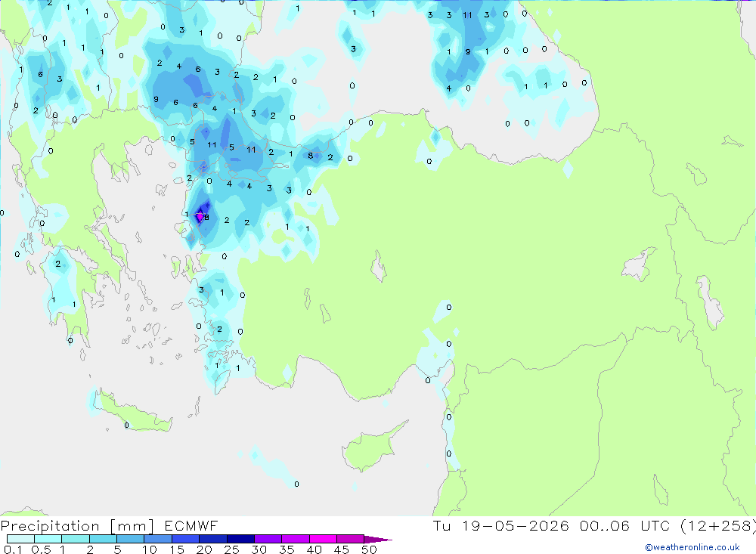Select the 2–5 mm legend swatch
The width and height of the screenshot is (756, 554).
tap(103, 539)
